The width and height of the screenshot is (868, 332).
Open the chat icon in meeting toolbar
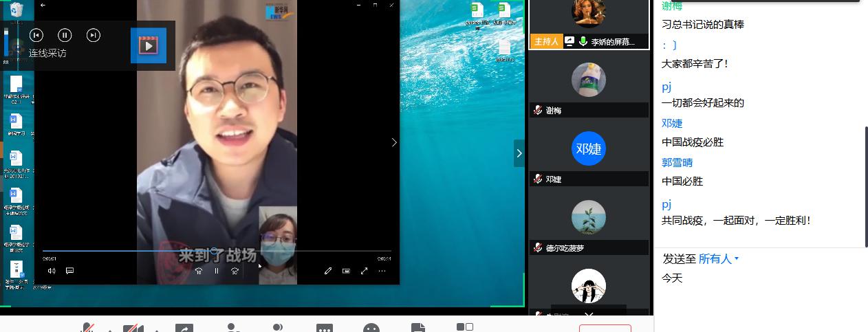325,328
